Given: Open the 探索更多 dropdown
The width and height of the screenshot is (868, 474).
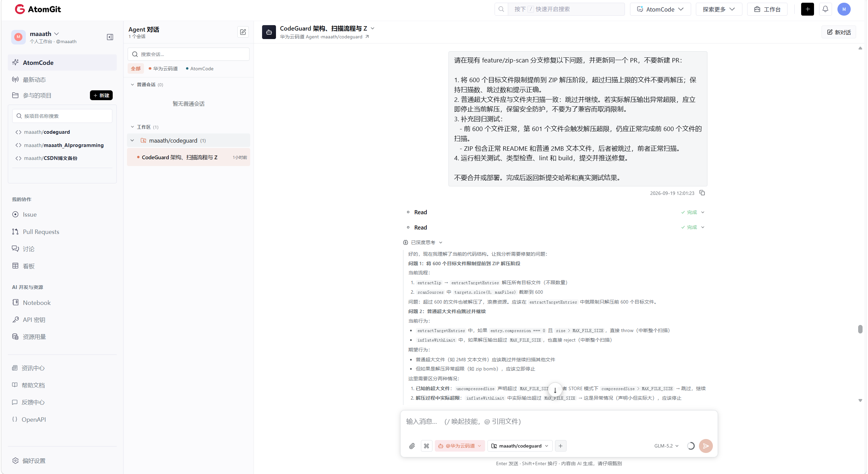Looking at the screenshot, I should [719, 9].
